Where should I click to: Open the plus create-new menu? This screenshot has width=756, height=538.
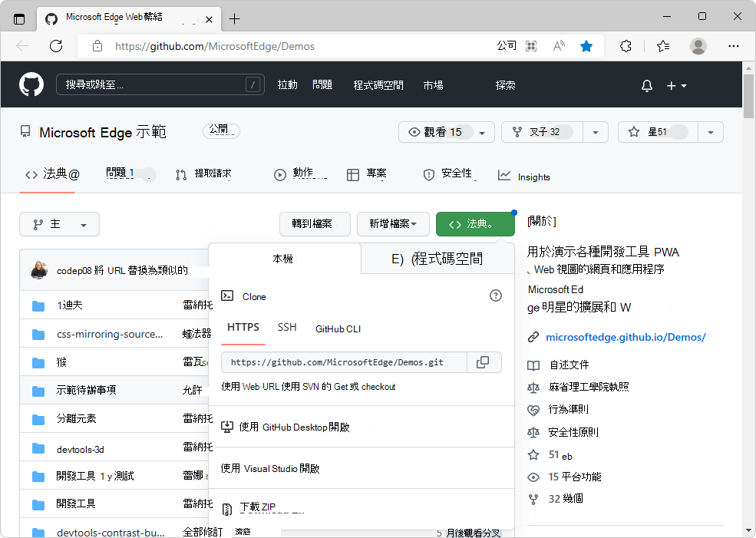click(x=676, y=86)
